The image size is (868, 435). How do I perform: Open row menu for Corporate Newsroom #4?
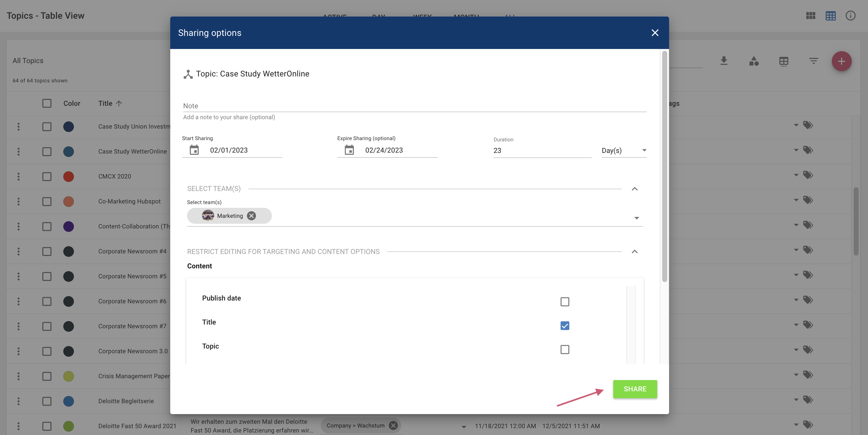coord(18,251)
